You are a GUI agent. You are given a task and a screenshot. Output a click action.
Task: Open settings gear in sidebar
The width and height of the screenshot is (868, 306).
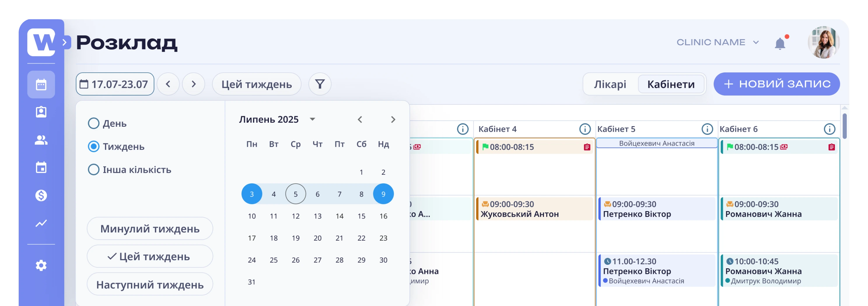41,265
